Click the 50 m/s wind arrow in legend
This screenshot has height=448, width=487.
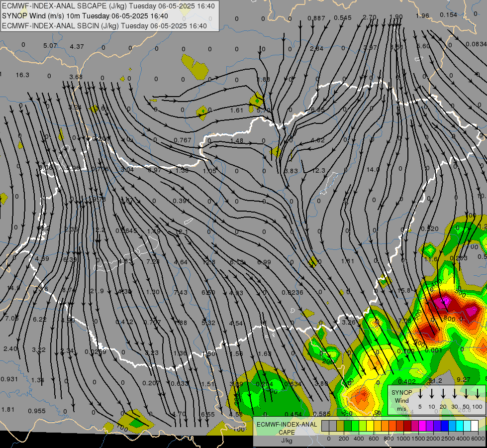(466, 394)
